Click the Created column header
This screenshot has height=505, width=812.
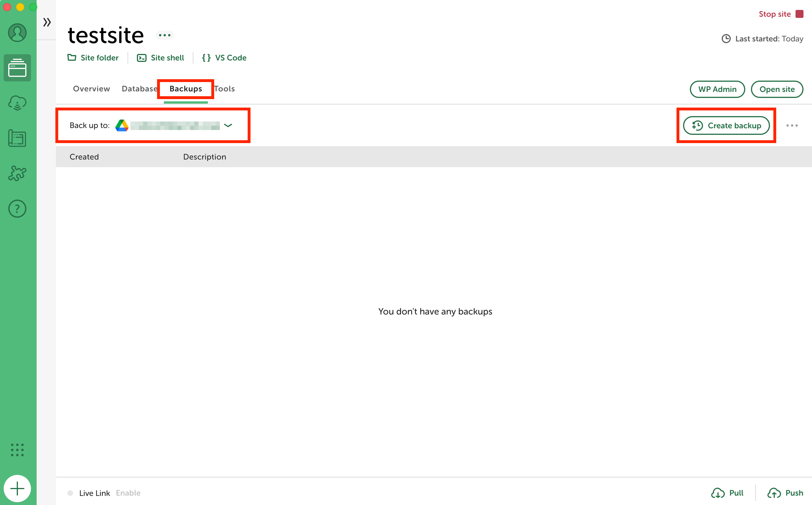point(84,157)
